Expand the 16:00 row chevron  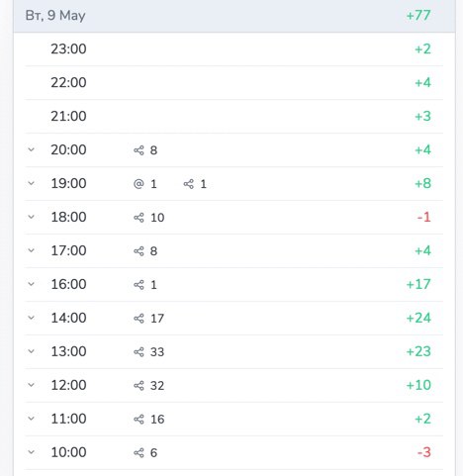tap(32, 284)
